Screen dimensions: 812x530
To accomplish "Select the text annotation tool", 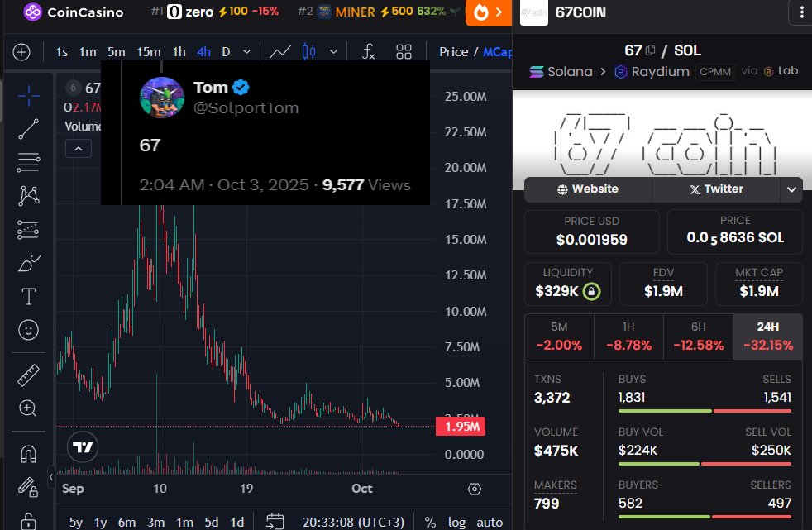I will (x=28, y=295).
